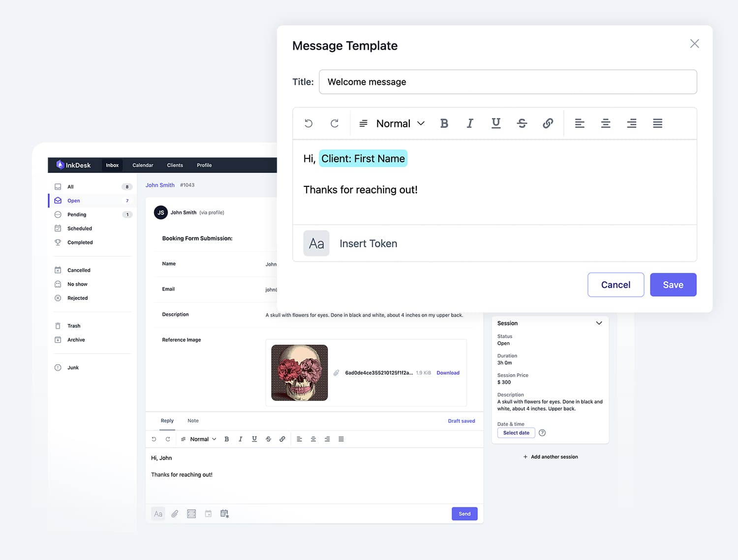Apply italic formatting in the Message Template toolbar
The image size is (738, 560).
(470, 123)
